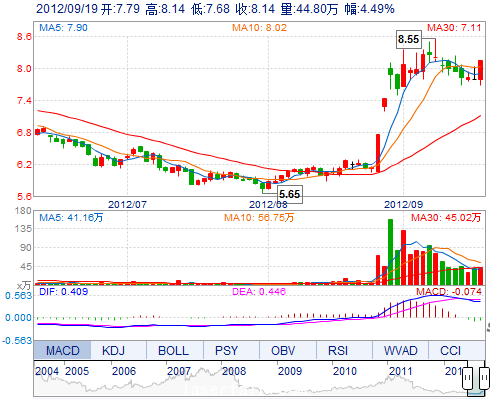The width and height of the screenshot is (490, 399).
Task: Click the MA10: 8.02 price legend
Action: point(259,27)
